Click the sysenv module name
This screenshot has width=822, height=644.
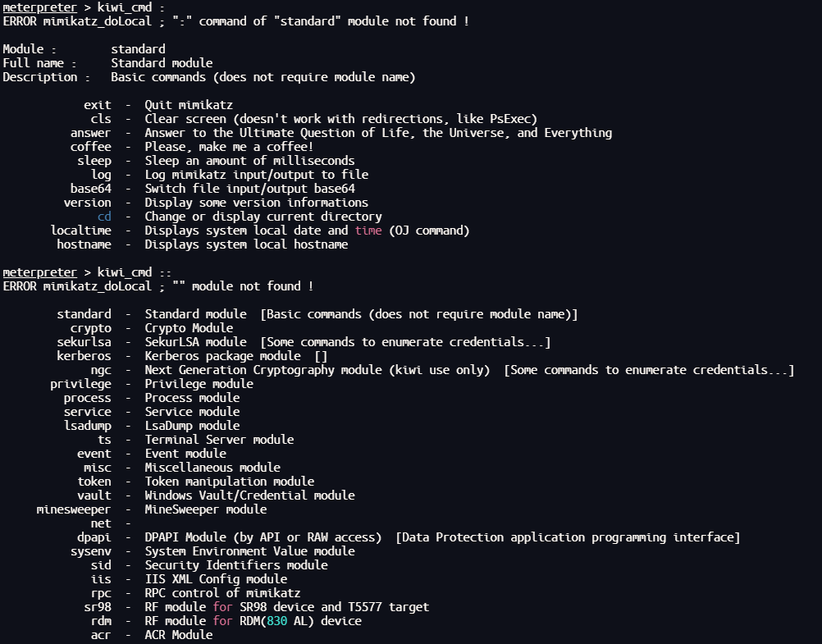tap(90, 551)
